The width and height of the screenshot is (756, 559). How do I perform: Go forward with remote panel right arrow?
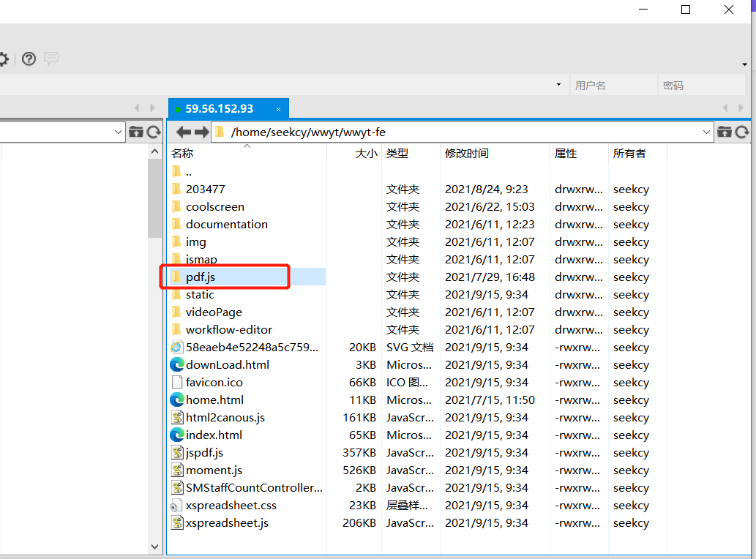click(201, 132)
